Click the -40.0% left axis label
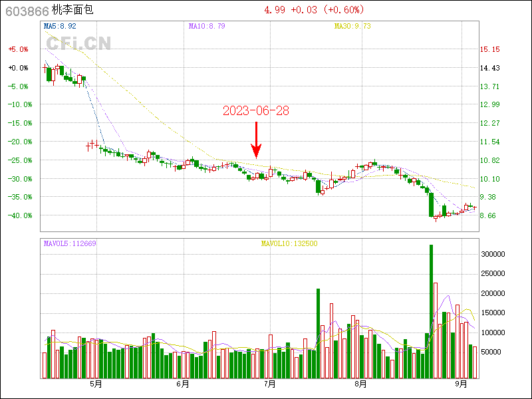532x399 pixels. pyautogui.click(x=20, y=215)
